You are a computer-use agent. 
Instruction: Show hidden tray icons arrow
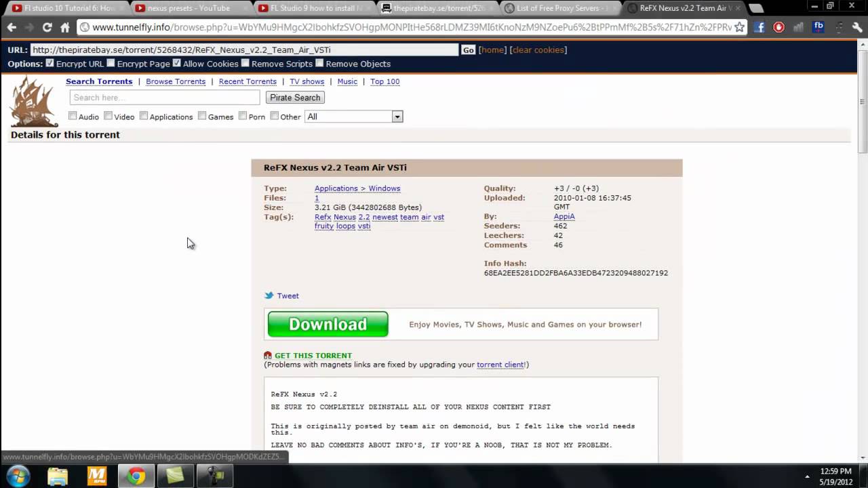point(807,476)
